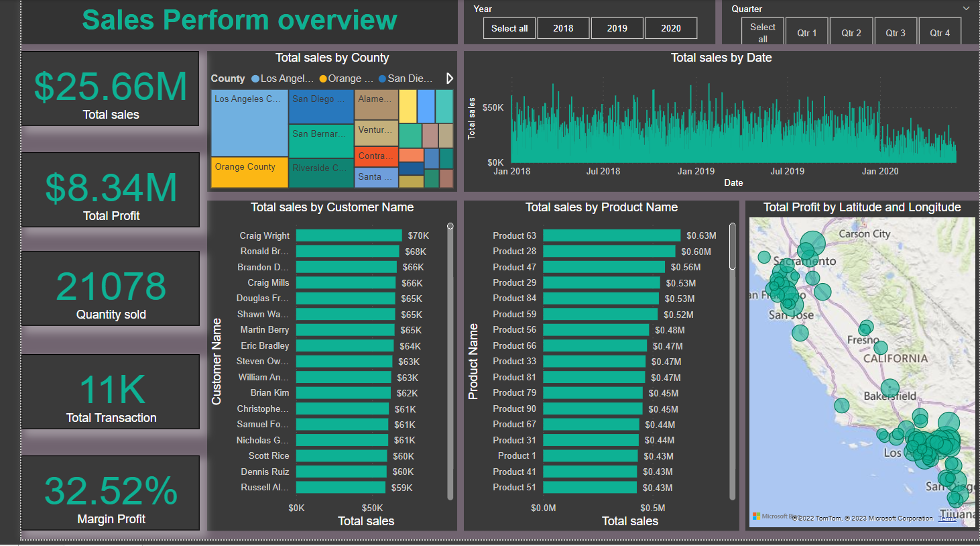The width and height of the screenshot is (980, 546).
Task: Toggle the 2018 year filter
Action: coord(563,28)
